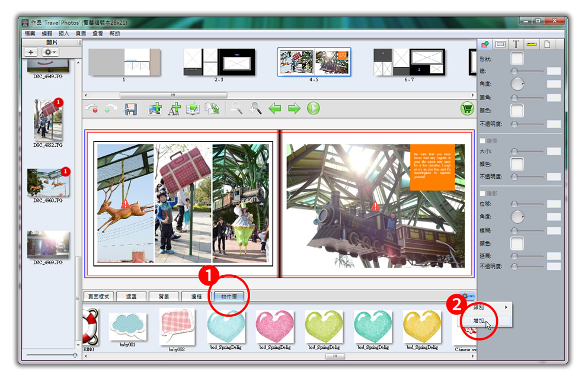Image resolution: width=588 pixels, height=382 pixels.
Task: Switch to the text properties T tab
Action: coord(516,44)
